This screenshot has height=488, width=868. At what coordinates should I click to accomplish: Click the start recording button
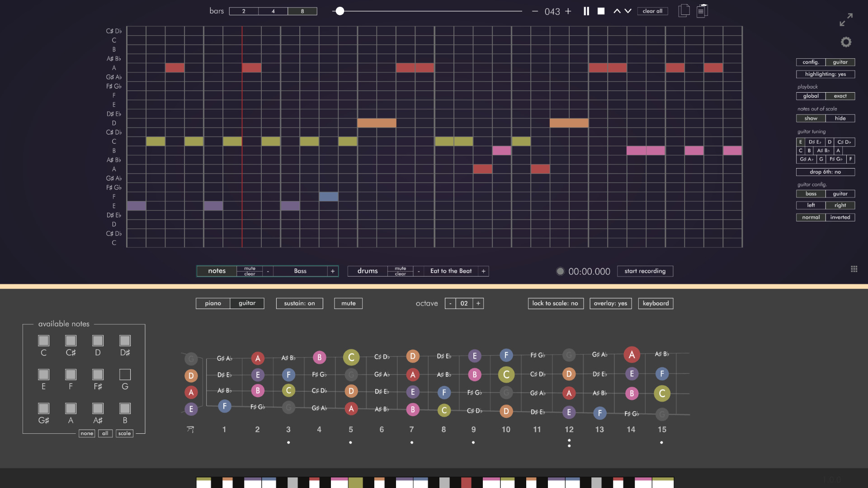645,271
